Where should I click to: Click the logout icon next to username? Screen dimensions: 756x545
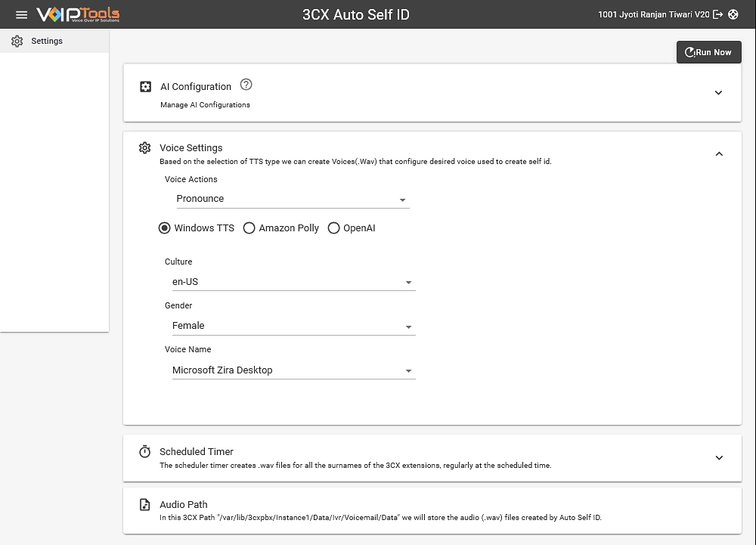718,14
